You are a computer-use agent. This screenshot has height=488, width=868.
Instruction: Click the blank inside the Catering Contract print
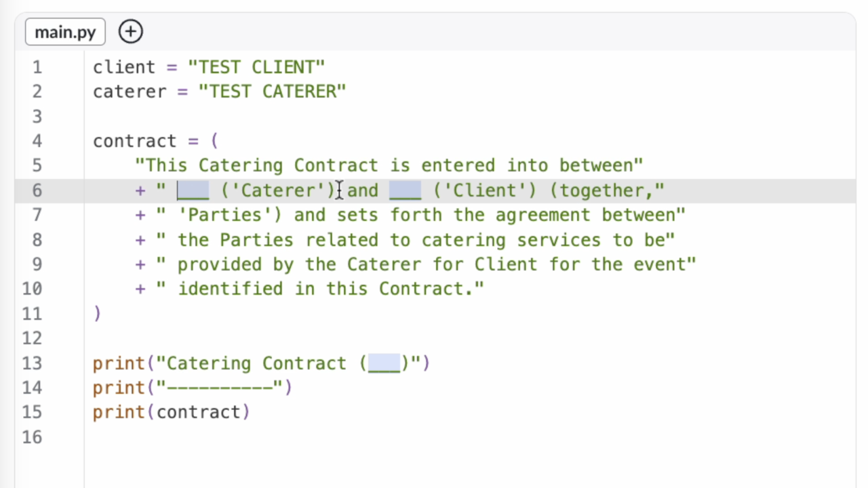pos(384,363)
